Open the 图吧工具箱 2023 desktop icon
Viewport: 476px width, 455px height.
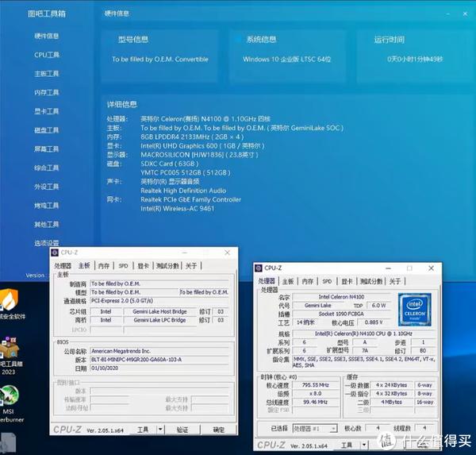(10, 355)
